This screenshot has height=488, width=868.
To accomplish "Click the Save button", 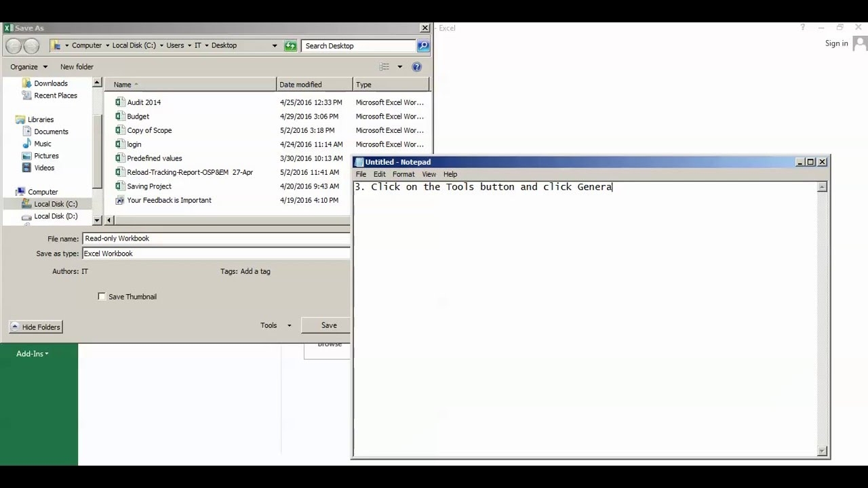I will click(x=329, y=325).
